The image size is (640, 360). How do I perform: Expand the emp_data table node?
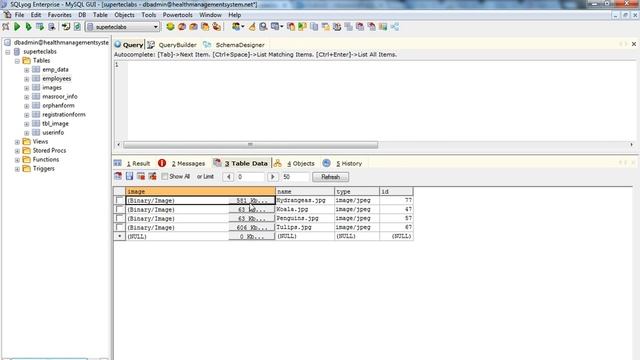tap(27, 70)
